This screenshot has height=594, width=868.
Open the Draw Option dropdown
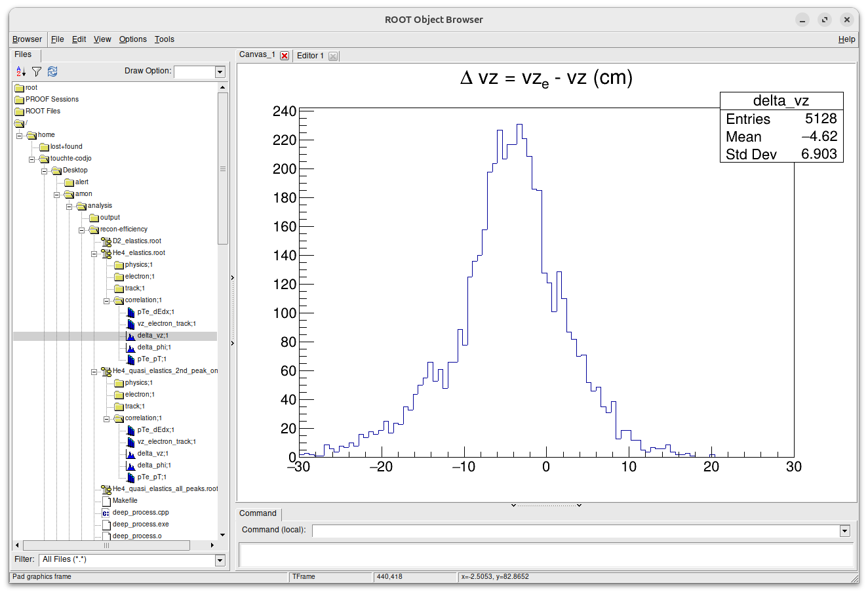coord(220,72)
